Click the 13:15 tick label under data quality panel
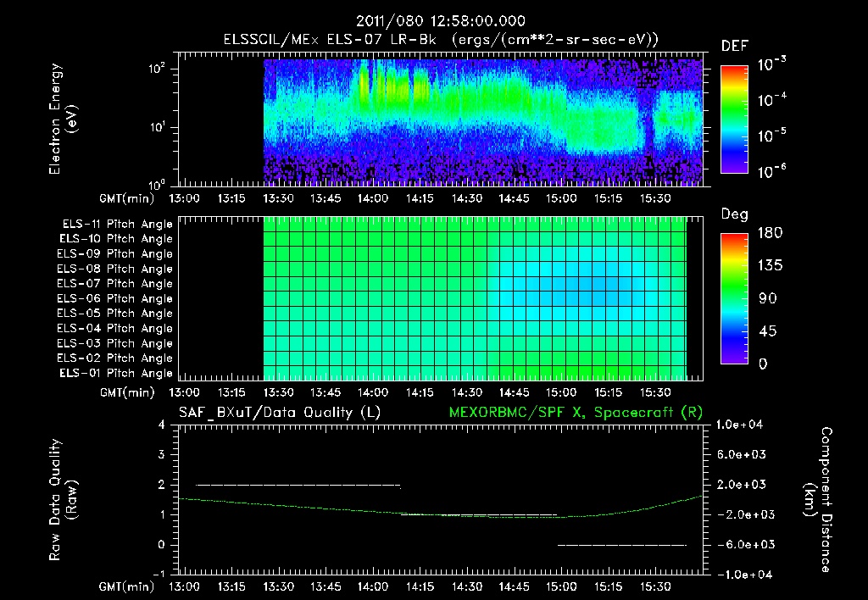Image resolution: width=868 pixels, height=600 pixels. [231, 586]
